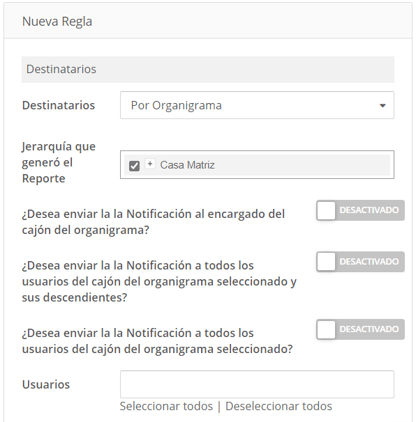Uncheck the Casa Matriz checkbox
Image resolution: width=416 pixels, height=422 pixels.
(134, 166)
